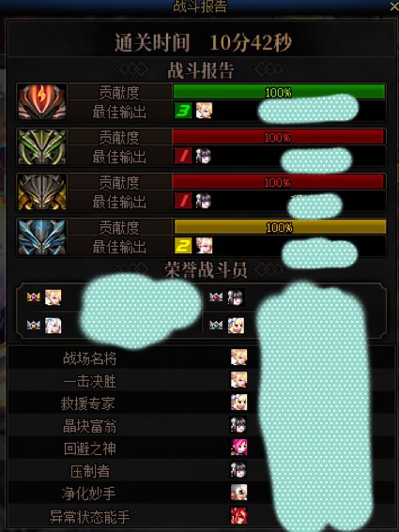Click the pink-haired avatar next to 回避之神

click(239, 448)
